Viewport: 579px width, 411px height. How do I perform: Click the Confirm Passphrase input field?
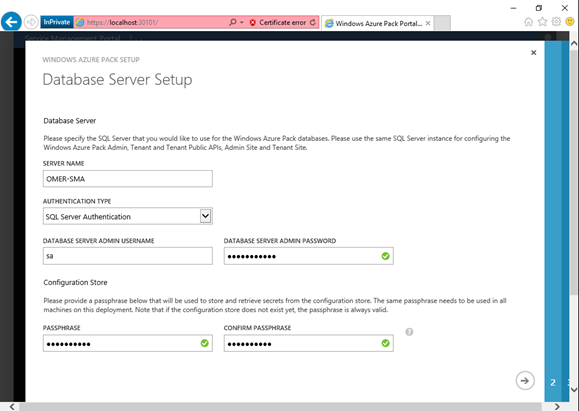tap(309, 343)
